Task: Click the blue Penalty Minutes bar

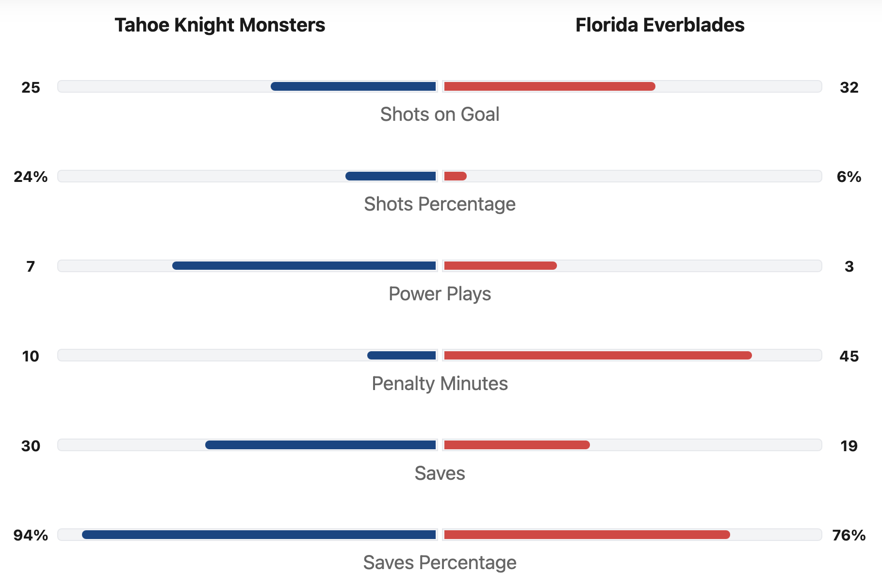Action: (x=402, y=356)
